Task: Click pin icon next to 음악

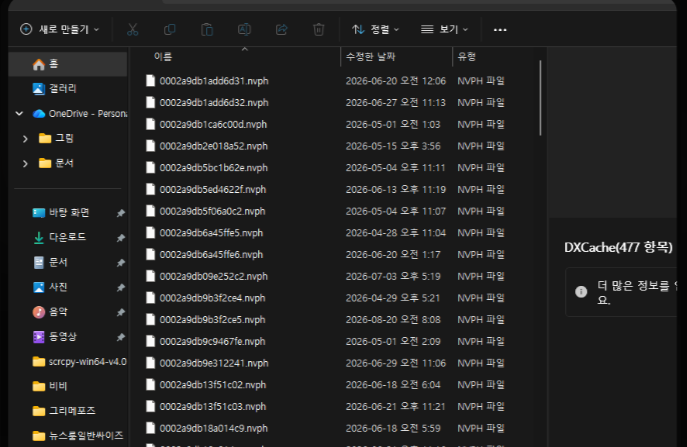Action: 120,312
